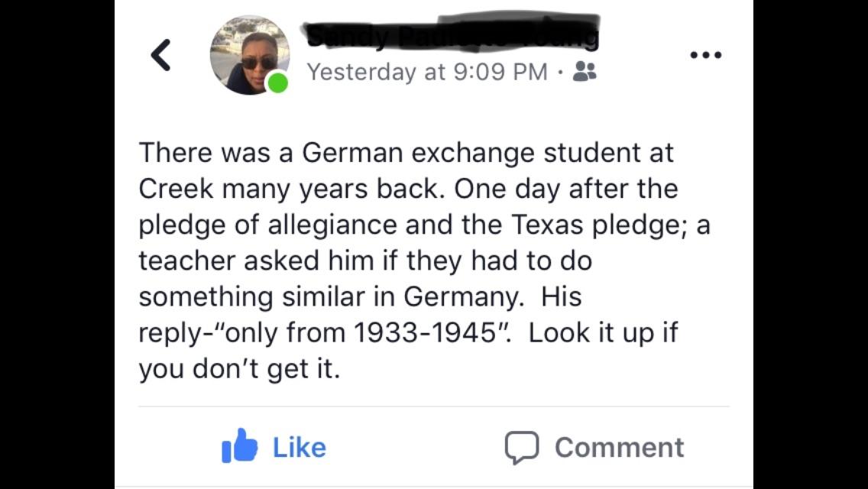The height and width of the screenshot is (489, 868).
Task: Click the friends audience icon beside timestamp
Action: (585, 71)
